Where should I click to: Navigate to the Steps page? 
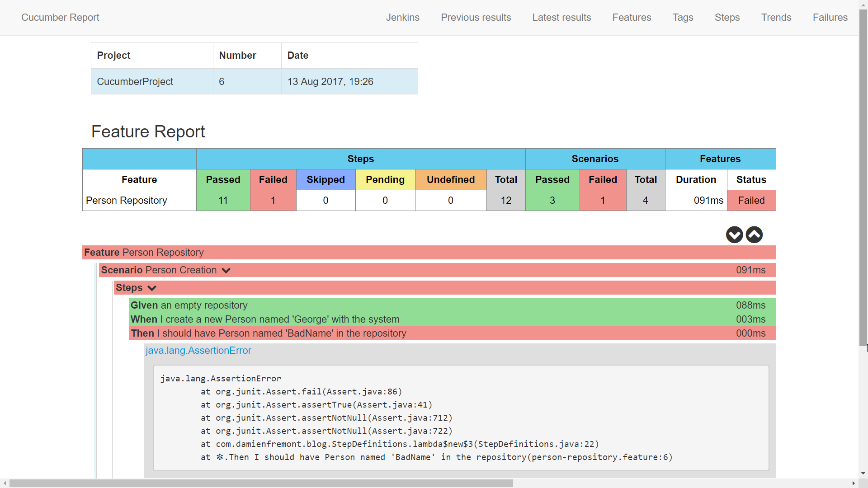pos(727,17)
